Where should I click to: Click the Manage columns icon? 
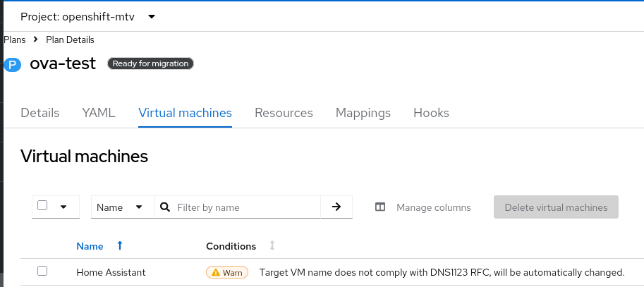point(380,207)
